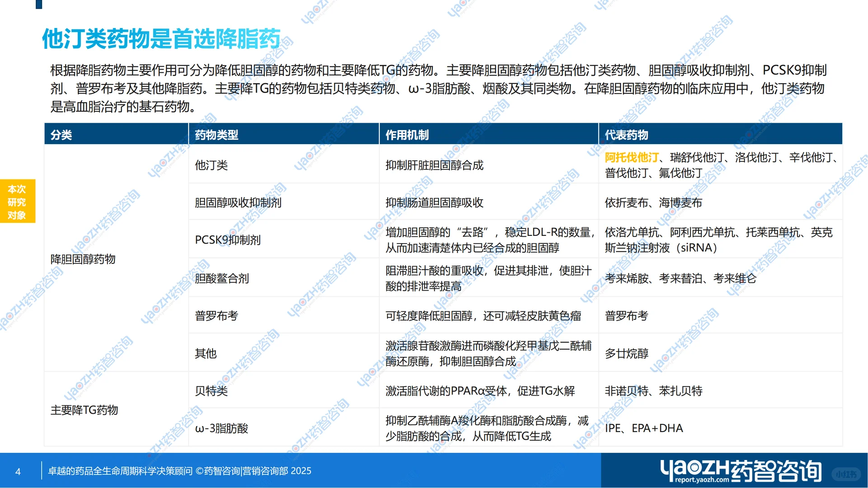Select the PCSK9抑制剂 cell
This screenshot has width=868, height=488.
[283, 240]
